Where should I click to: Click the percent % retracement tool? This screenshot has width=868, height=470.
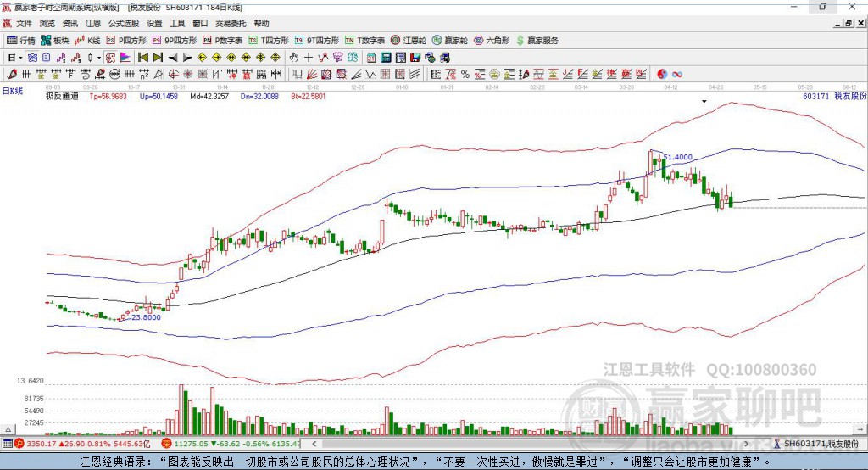pos(465,74)
